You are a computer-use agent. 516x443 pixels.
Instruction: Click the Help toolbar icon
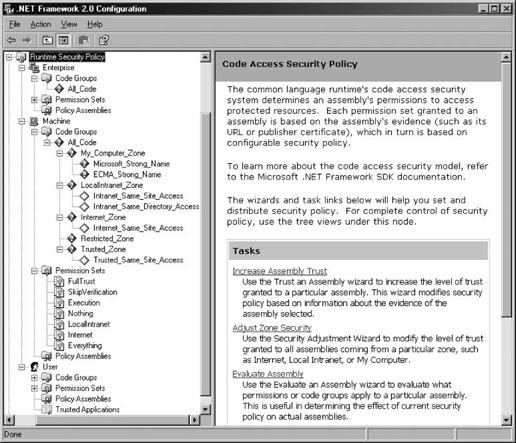tap(104, 40)
